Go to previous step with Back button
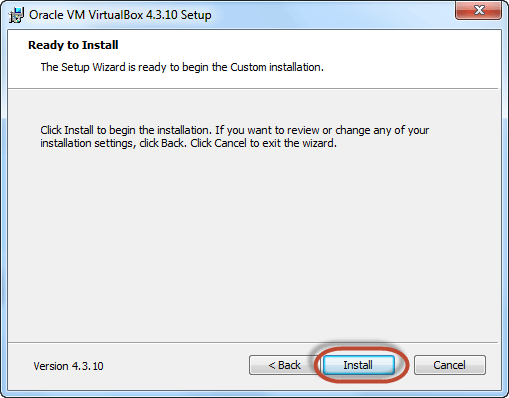The width and height of the screenshot is (509, 398). [x=284, y=365]
